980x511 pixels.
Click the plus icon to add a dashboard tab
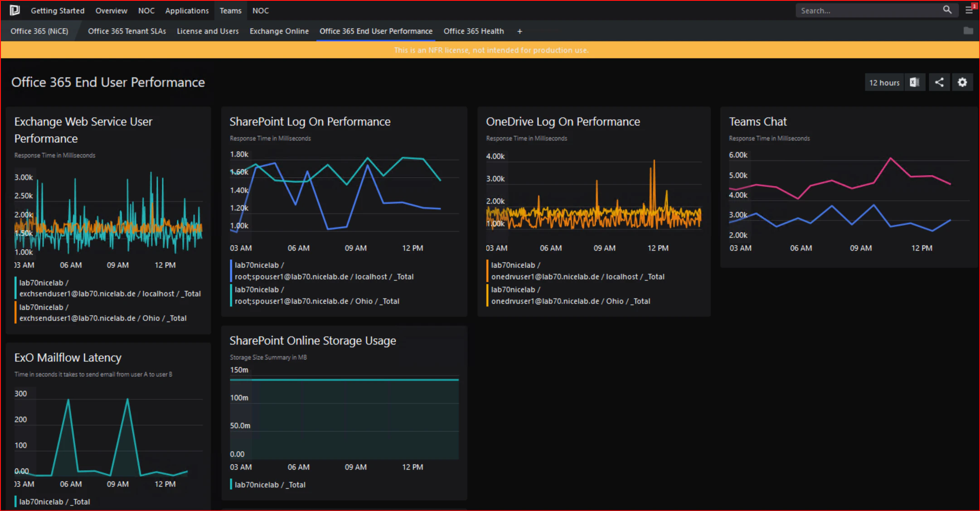coord(519,31)
